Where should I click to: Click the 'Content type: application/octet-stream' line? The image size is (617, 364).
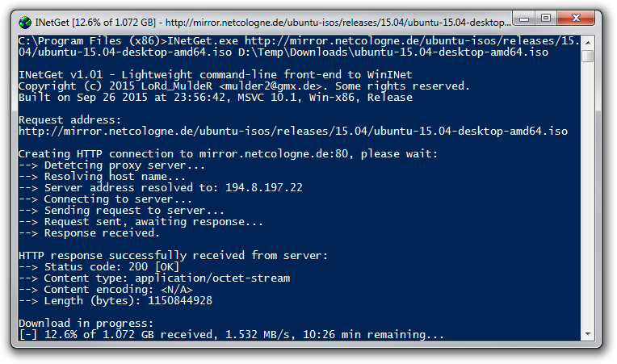[x=153, y=278]
